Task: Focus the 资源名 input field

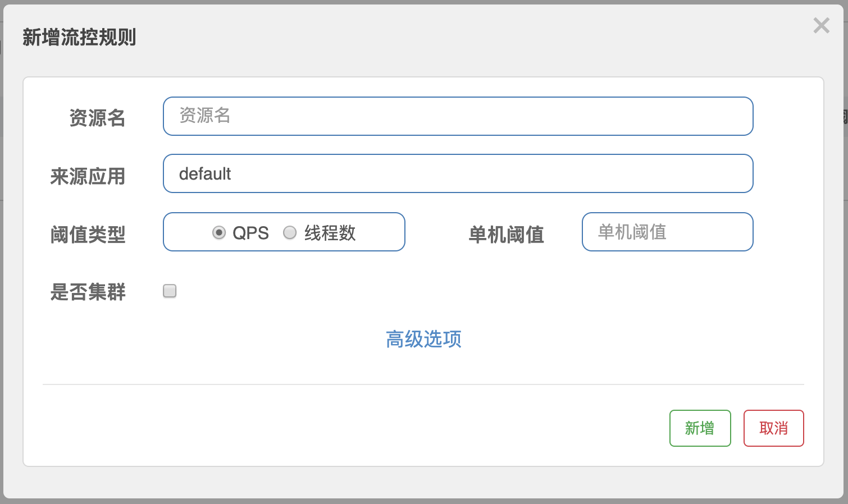Action: click(458, 116)
